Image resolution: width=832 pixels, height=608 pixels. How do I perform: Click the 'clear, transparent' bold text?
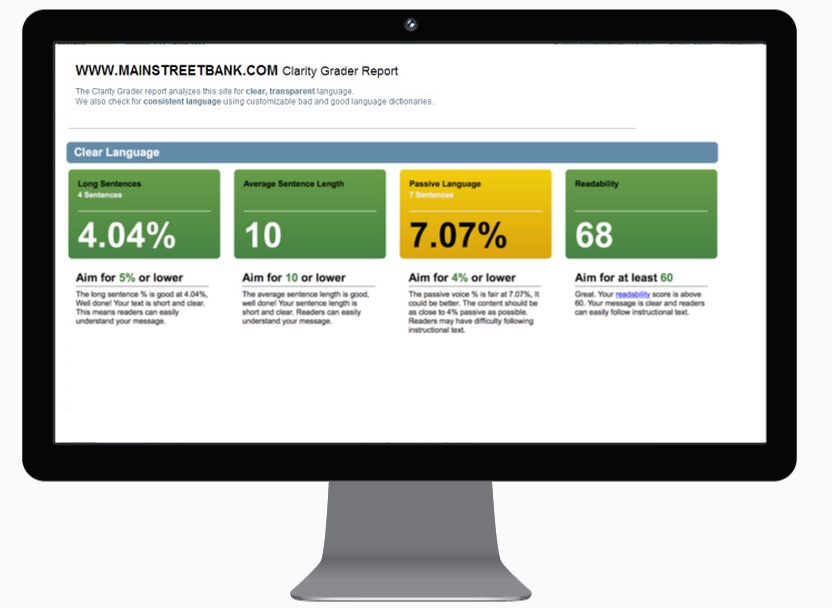(x=280, y=91)
